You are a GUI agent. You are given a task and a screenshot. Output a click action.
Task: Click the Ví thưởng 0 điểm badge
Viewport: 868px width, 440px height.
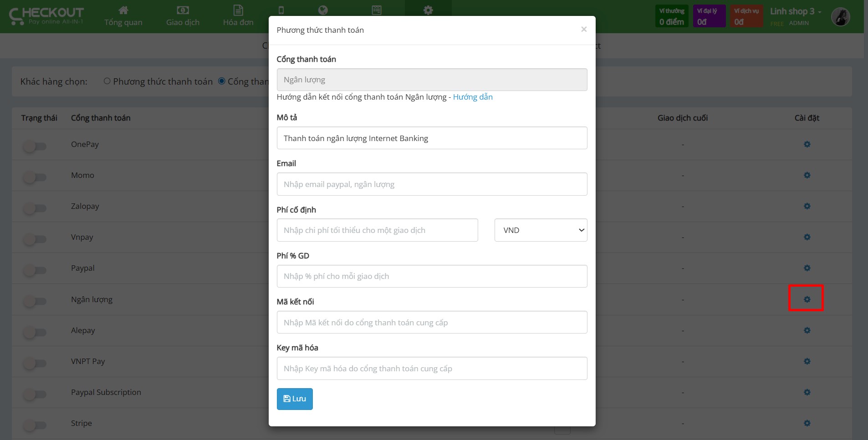672,16
